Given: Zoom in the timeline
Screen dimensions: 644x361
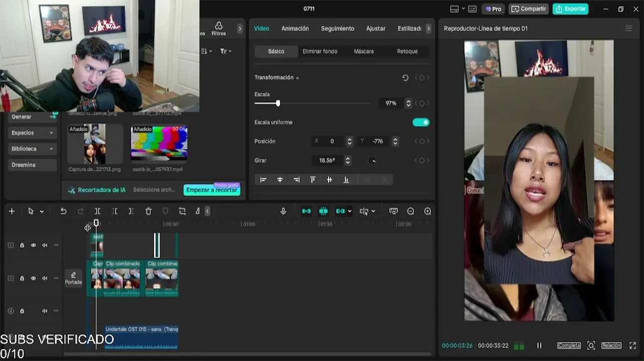Looking at the screenshot, I should click(x=428, y=212).
